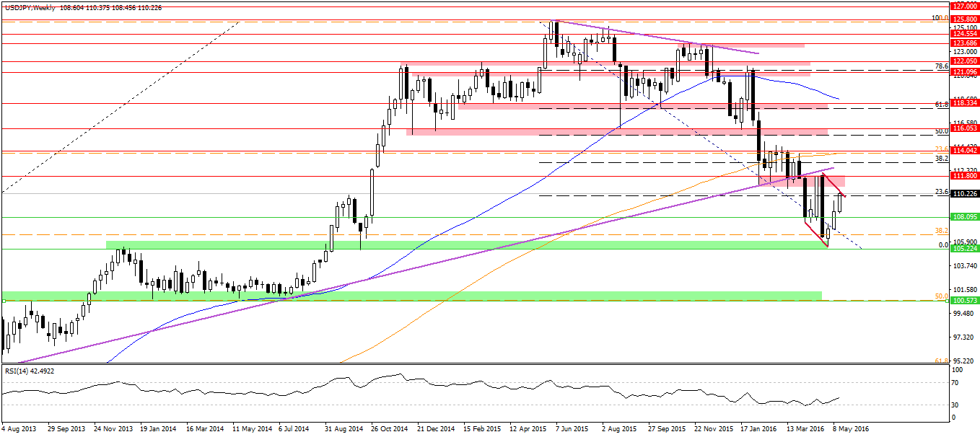
Task: Click the end of the blue moving average
Action: [x=839, y=98]
